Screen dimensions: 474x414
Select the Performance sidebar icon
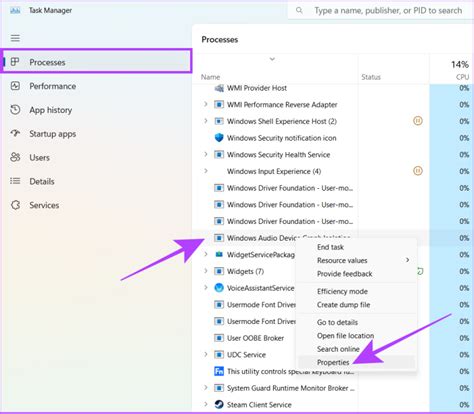click(x=15, y=86)
